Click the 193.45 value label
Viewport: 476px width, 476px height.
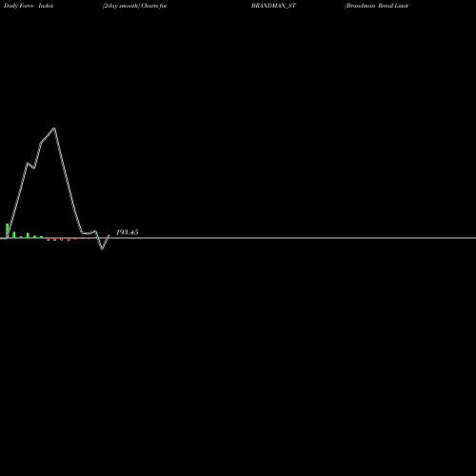[x=127, y=232]
